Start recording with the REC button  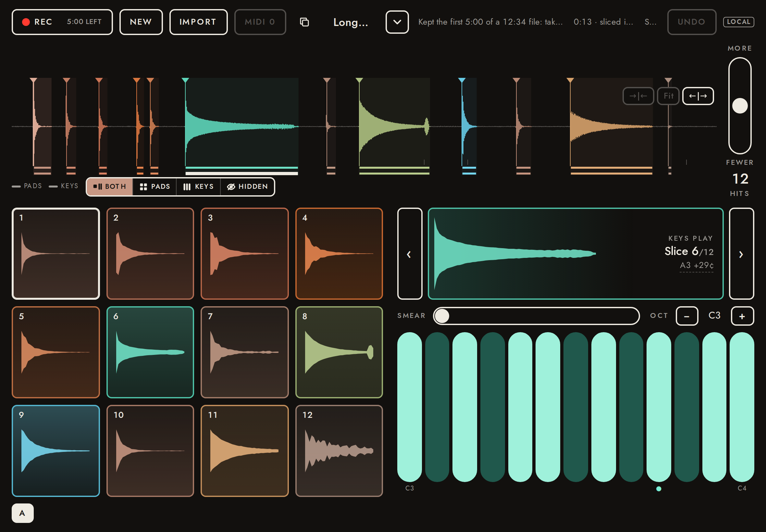point(62,22)
